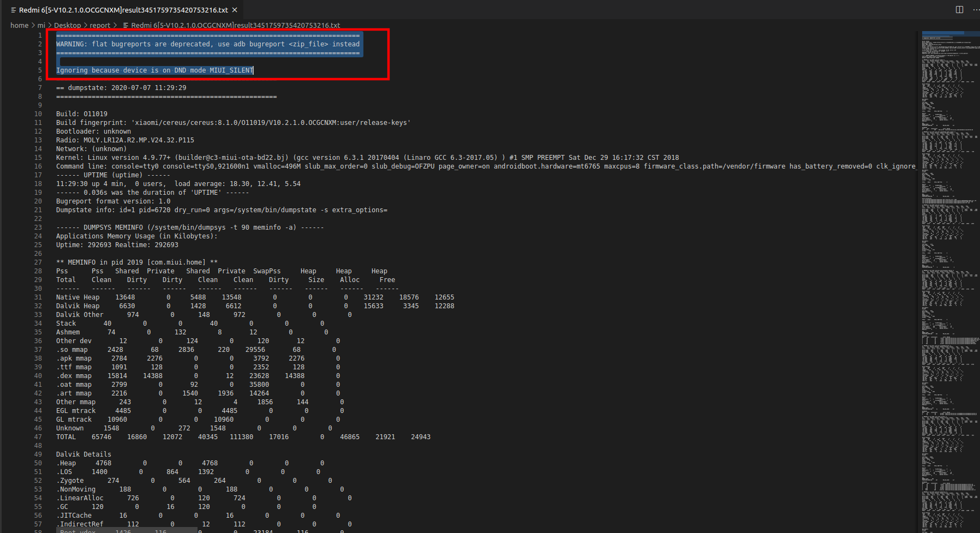
Task: Click the 'Network: (unknown)' line
Action: point(91,149)
